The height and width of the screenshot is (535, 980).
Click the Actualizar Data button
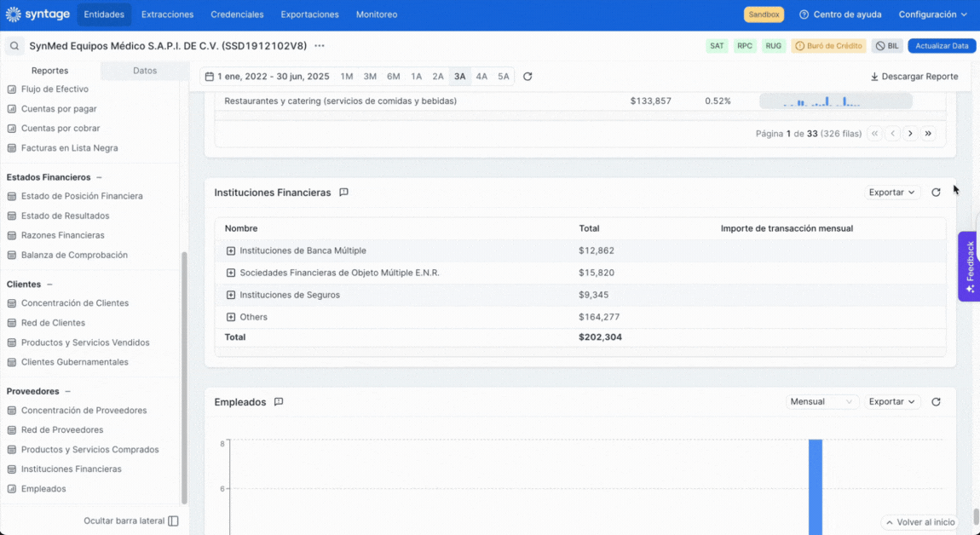tap(942, 46)
